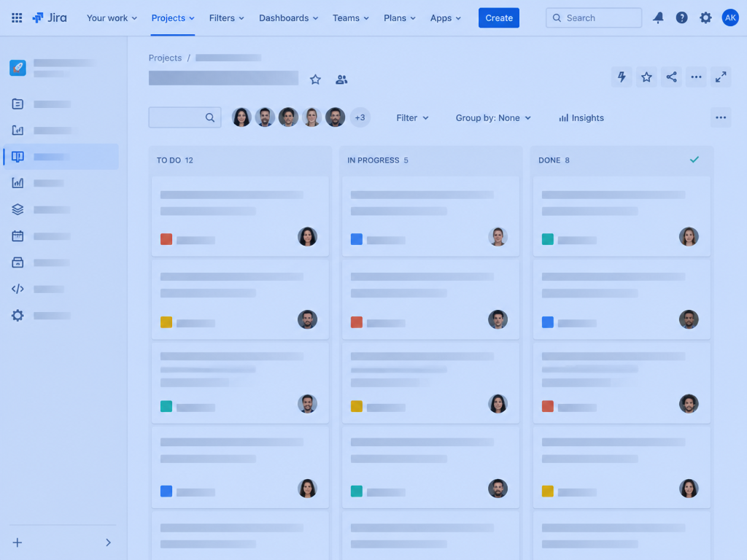Viewport: 747px width, 560px height.
Task: Toggle second avatar filter in avatar row
Action: pos(265,117)
